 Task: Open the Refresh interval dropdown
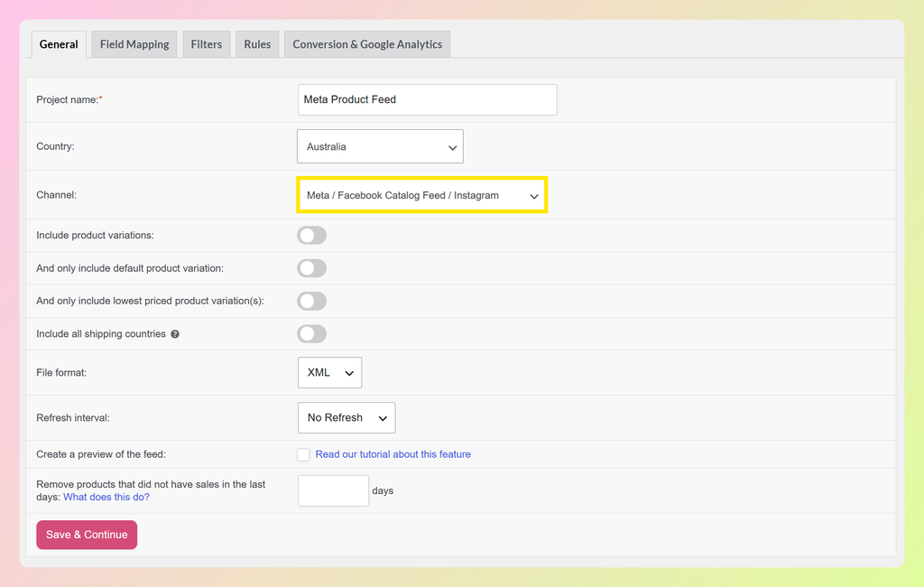tap(346, 418)
